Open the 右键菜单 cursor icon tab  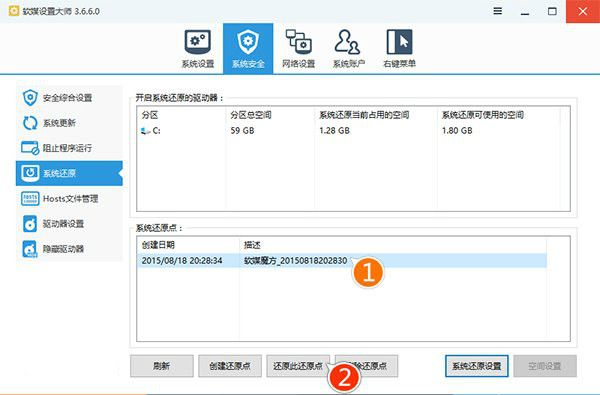coord(399,42)
